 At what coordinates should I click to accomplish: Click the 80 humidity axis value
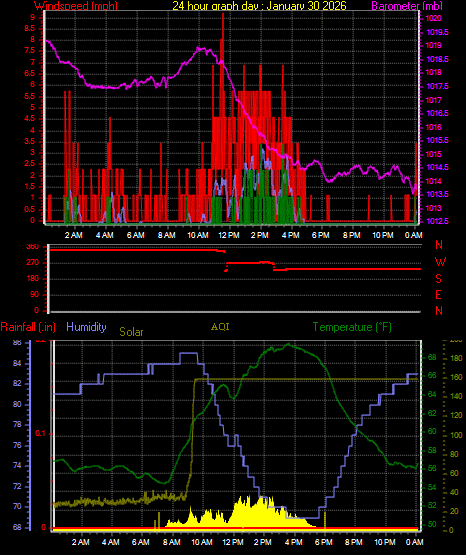17,404
